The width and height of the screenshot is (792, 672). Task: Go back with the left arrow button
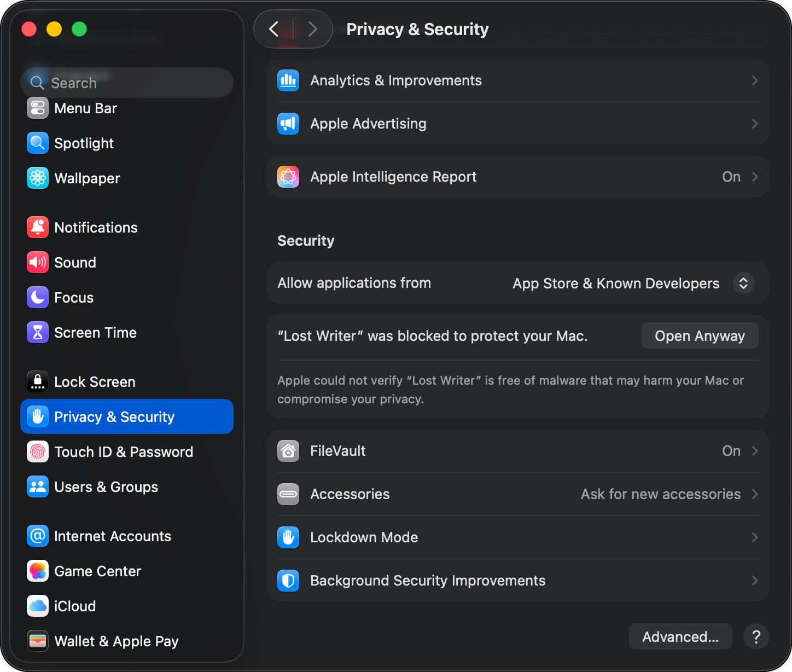pyautogui.click(x=274, y=29)
